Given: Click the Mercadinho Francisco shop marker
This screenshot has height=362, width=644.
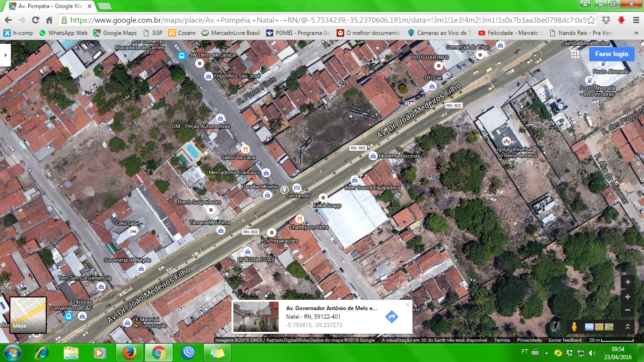Looking at the screenshot, I should (266, 173).
